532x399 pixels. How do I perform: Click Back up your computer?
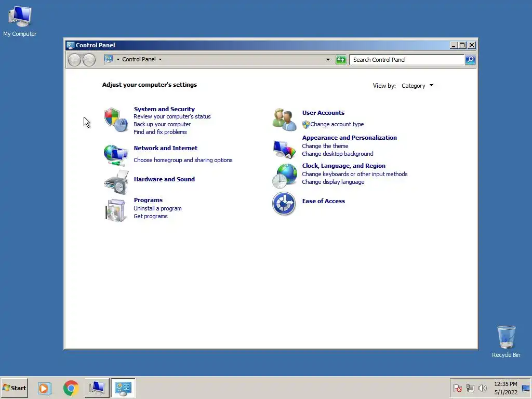[162, 124]
